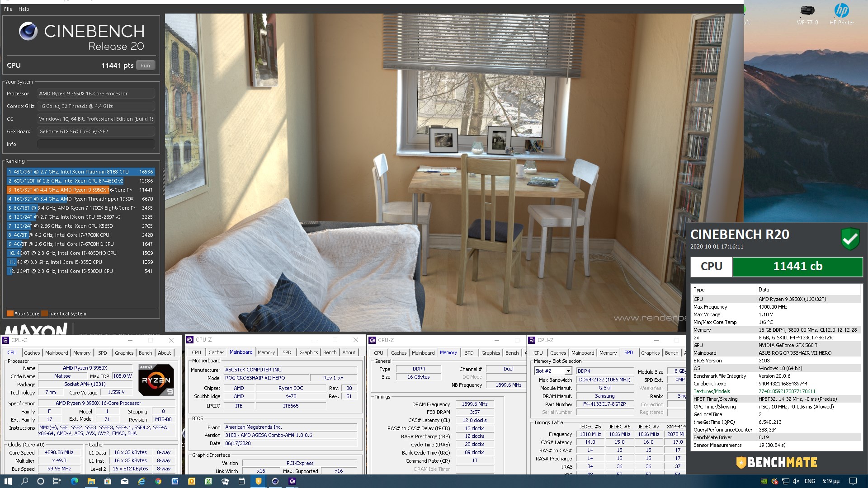
Task: Close the first CPU-Z window
Action: pos(171,340)
